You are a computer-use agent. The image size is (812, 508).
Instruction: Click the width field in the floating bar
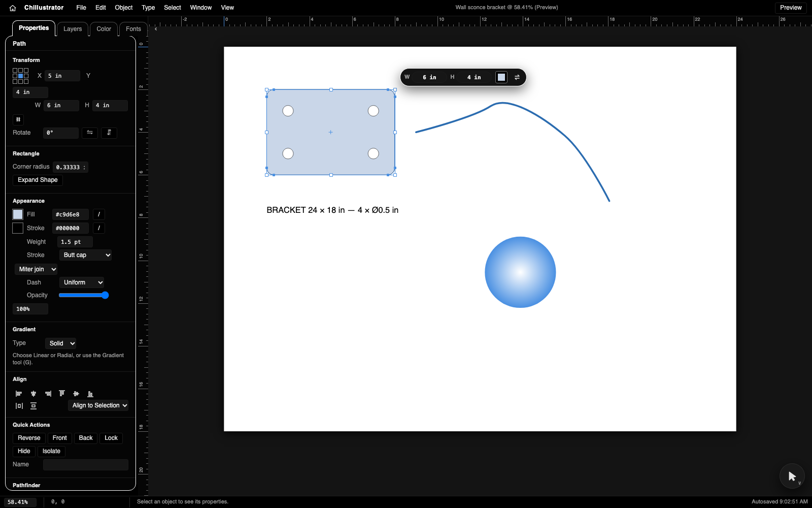tap(429, 77)
